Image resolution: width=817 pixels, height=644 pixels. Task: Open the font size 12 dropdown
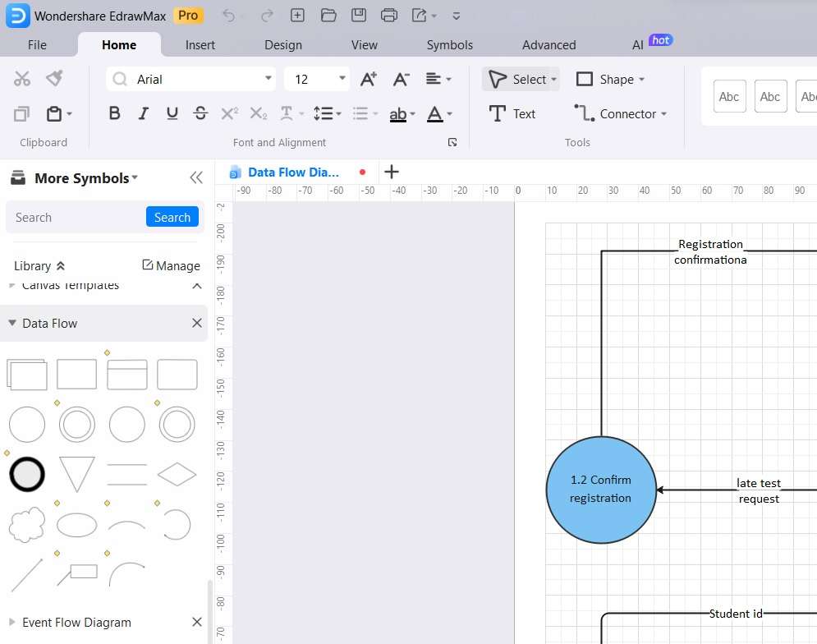tap(342, 78)
